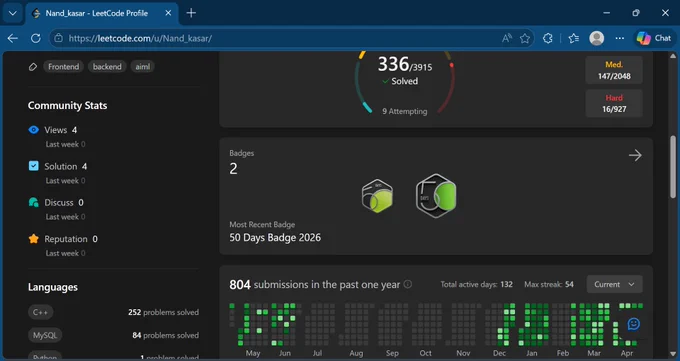Open the tab list chevron

click(x=13, y=13)
